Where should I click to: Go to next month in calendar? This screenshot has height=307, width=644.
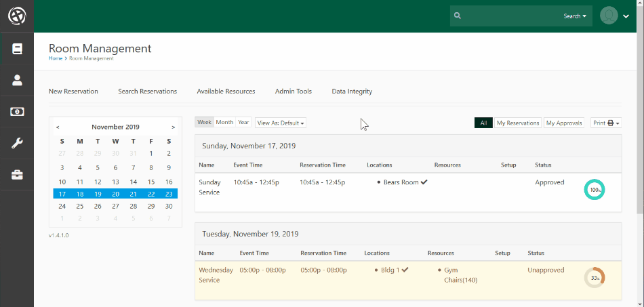(174, 127)
